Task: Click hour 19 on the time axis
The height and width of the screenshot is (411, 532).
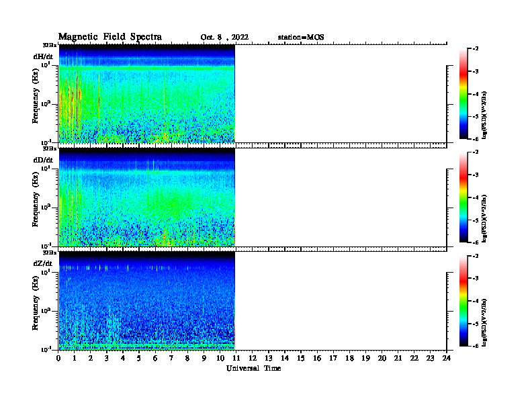Action: click(365, 358)
